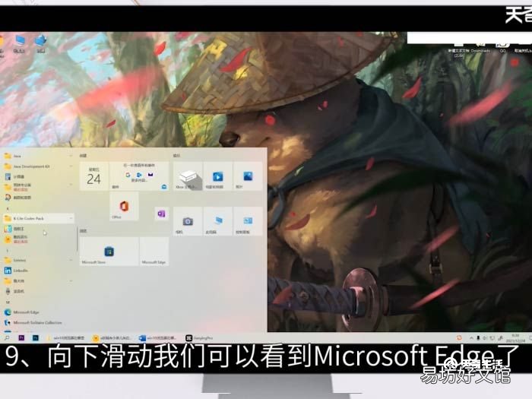Image resolution: width=532 pixels, height=399 pixels.
Task: Open the QQ desktop shortcut
Action: [502, 47]
